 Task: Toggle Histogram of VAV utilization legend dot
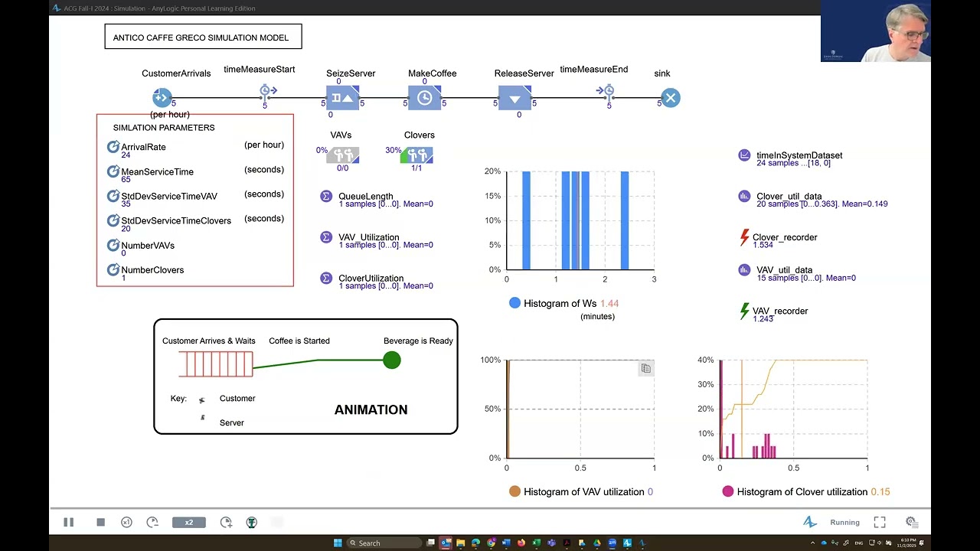click(x=515, y=491)
